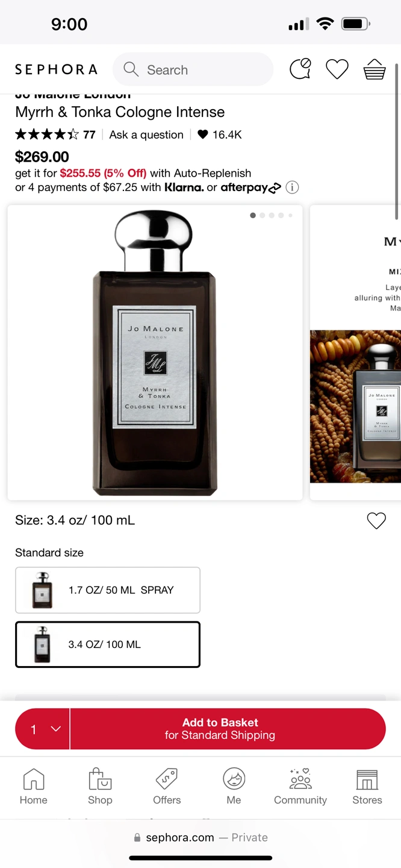The height and width of the screenshot is (868, 401).
Task: Open the chat bubble icon in header
Action: 300,69
